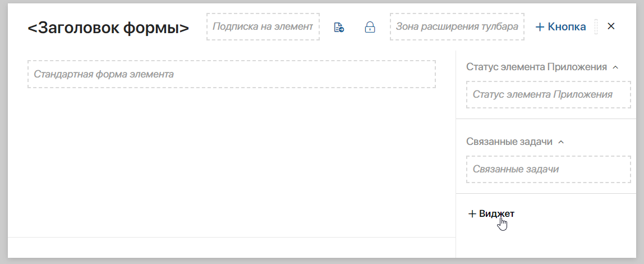
Task: Select the Статус элемента Приложения widget placeholder
Action: coord(548,94)
